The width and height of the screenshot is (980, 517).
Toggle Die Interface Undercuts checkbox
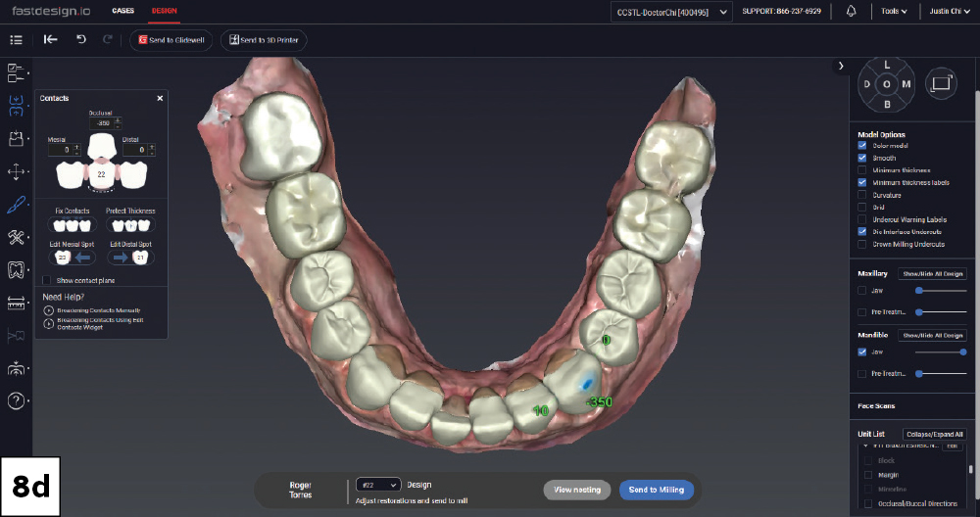(861, 232)
